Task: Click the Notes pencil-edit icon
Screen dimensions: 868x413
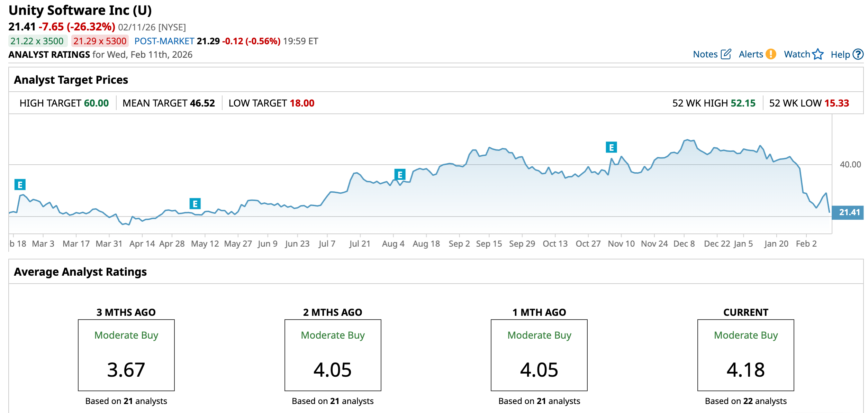Action: [726, 54]
